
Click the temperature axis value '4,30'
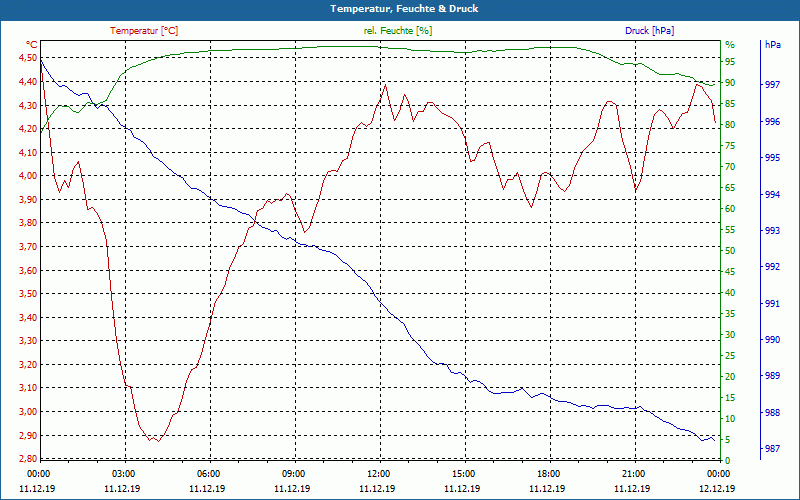pyautogui.click(x=28, y=105)
